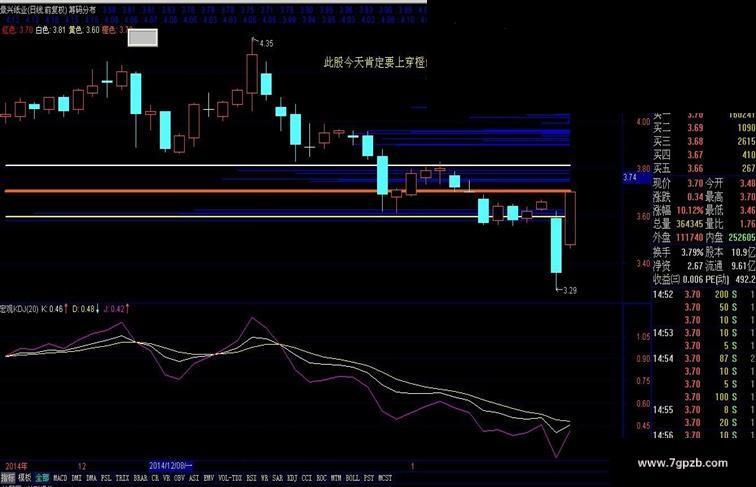This screenshot has width=756, height=487.
Task: Switch indicator to CR
Action: (x=155, y=478)
